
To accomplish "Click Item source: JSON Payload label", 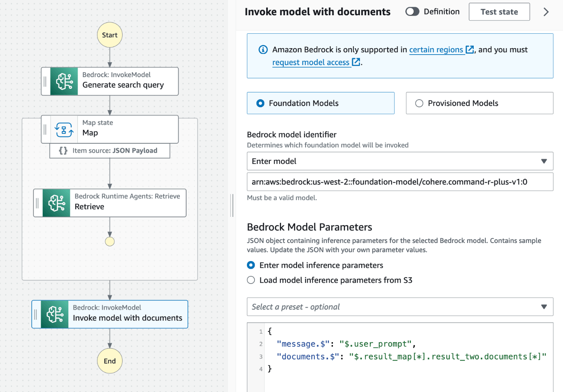I will point(115,151).
